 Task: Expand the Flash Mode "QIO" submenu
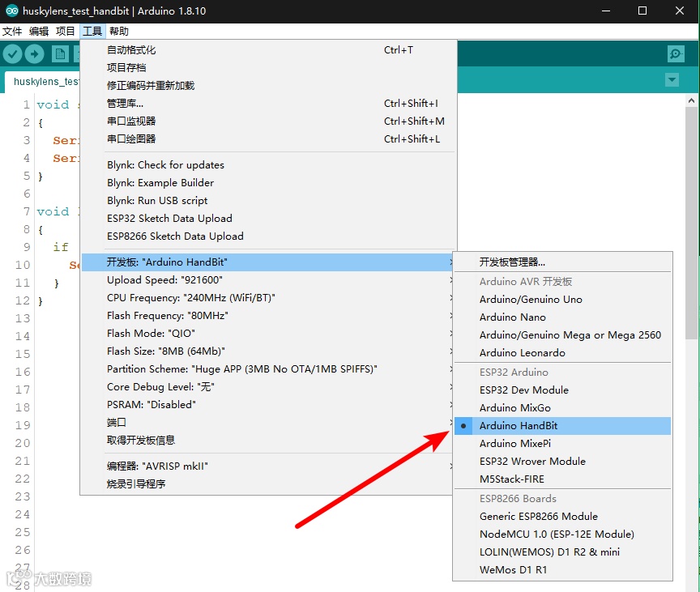click(267, 334)
